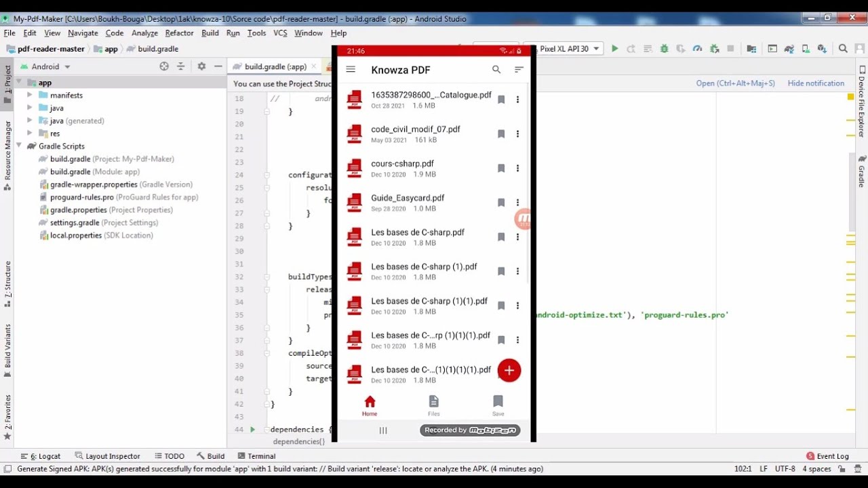Open Guide_Easycard.pdf in the file list

pyautogui.click(x=408, y=203)
